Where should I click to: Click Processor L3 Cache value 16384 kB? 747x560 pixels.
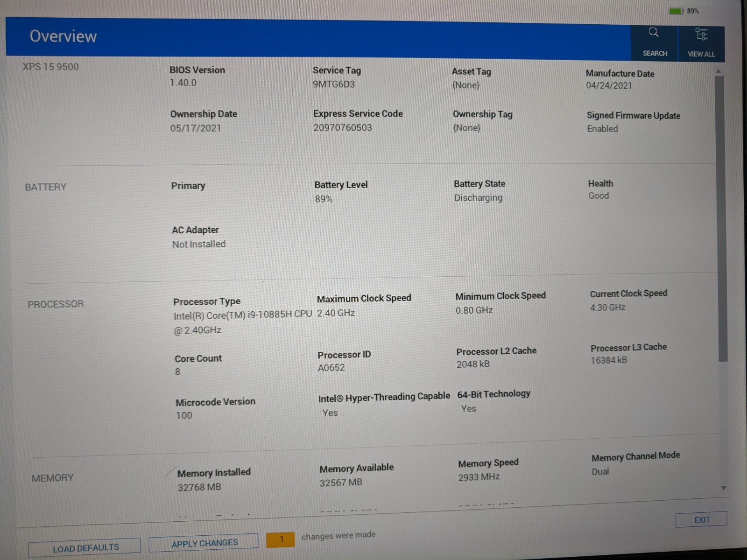tap(609, 360)
